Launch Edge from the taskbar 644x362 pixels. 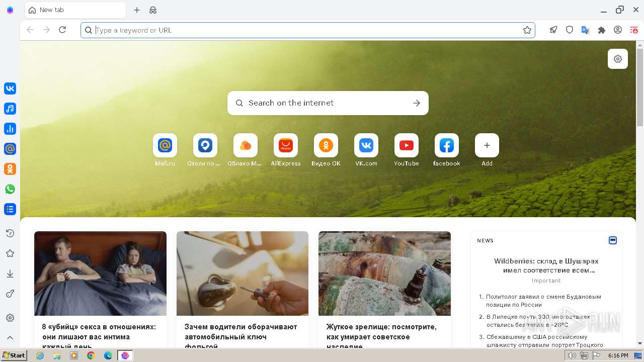[x=108, y=355]
